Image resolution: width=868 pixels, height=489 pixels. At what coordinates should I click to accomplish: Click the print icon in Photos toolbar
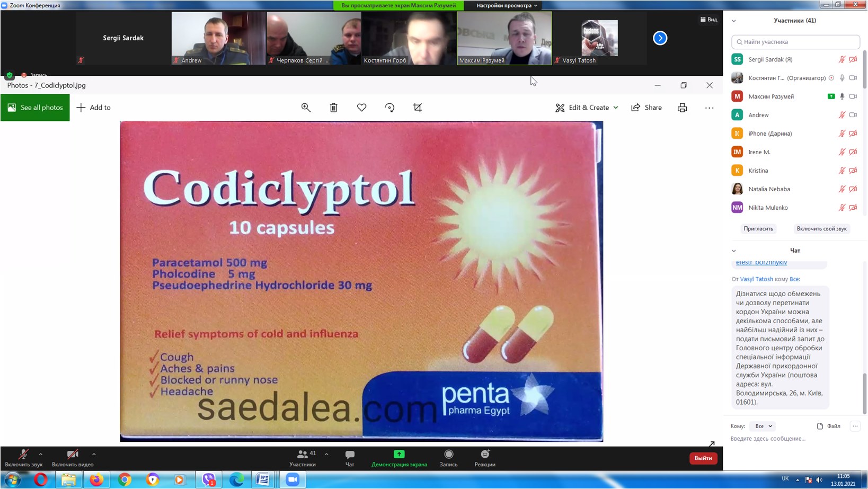(683, 108)
